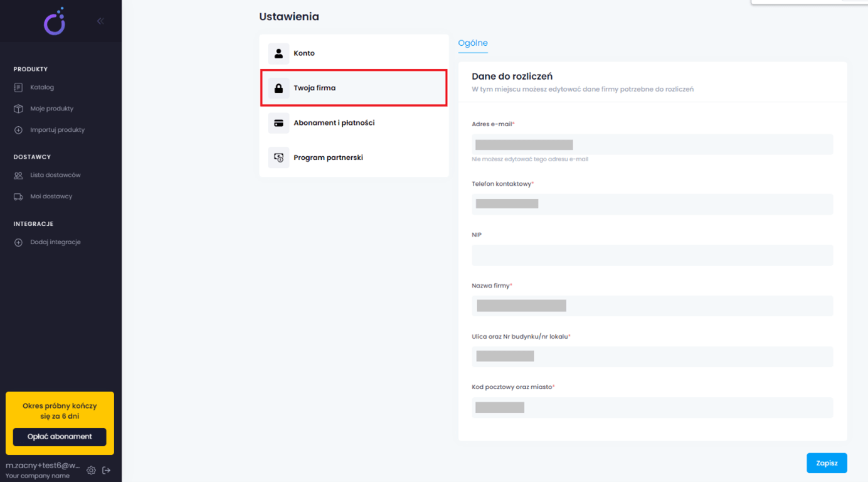Click 'Nie możesz edytować tego adresu e-mail' note
Image resolution: width=868 pixels, height=482 pixels.
click(530, 159)
